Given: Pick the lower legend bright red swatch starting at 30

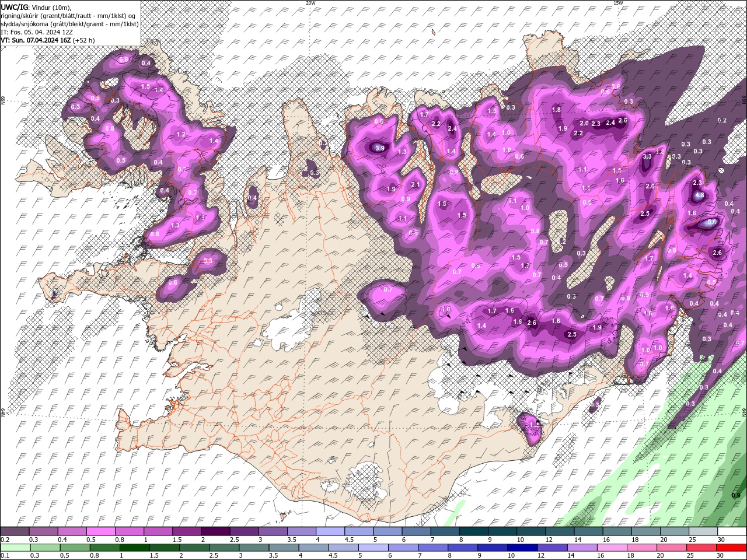Looking at the screenshot, I should click(x=731, y=548).
